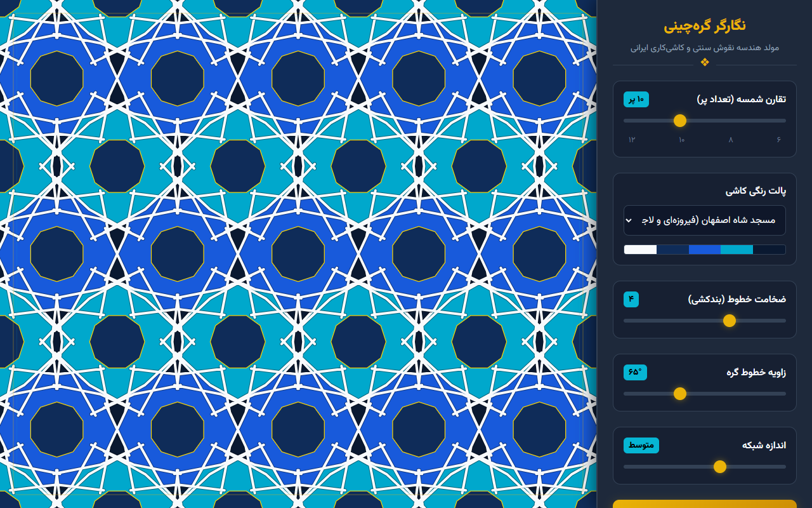
Task: Click the white swatch in palette preview
Action: coord(640,250)
